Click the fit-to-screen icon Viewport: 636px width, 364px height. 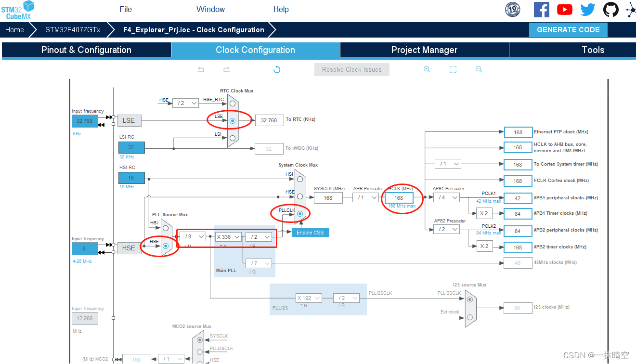453,69
